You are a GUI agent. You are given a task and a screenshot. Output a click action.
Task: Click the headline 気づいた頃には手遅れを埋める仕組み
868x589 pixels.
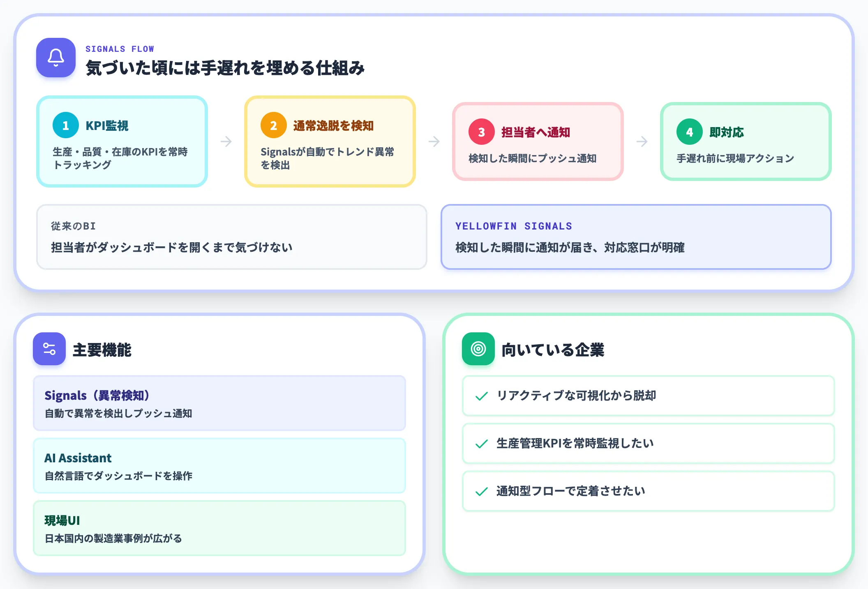(x=225, y=68)
